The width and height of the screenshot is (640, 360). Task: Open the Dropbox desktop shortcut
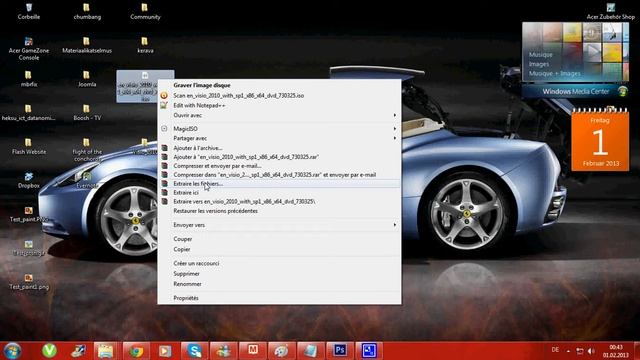click(29, 180)
